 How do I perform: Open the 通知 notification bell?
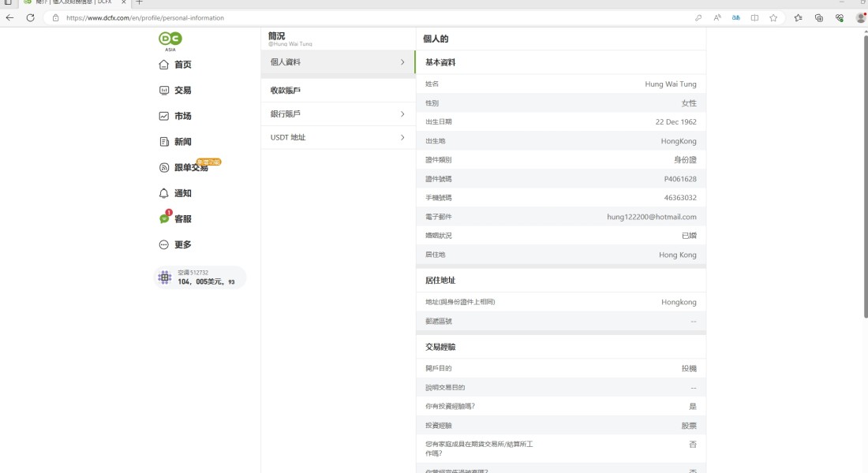click(164, 193)
